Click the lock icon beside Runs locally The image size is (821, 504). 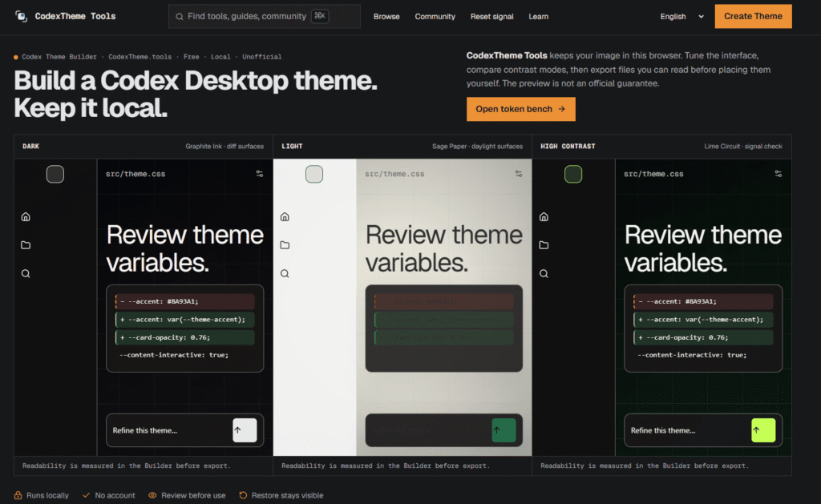click(18, 495)
